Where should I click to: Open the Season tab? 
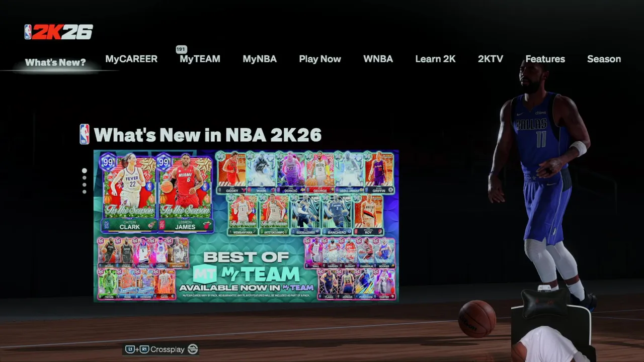point(604,59)
